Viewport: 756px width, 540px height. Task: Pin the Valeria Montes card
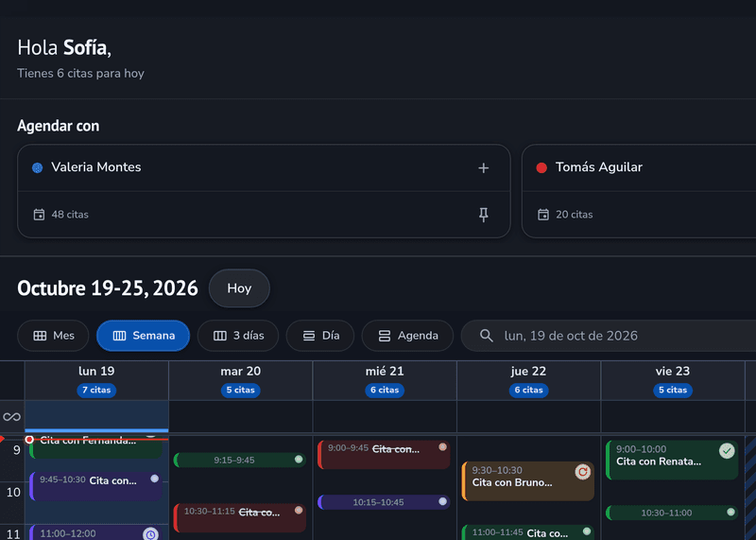coord(483,215)
